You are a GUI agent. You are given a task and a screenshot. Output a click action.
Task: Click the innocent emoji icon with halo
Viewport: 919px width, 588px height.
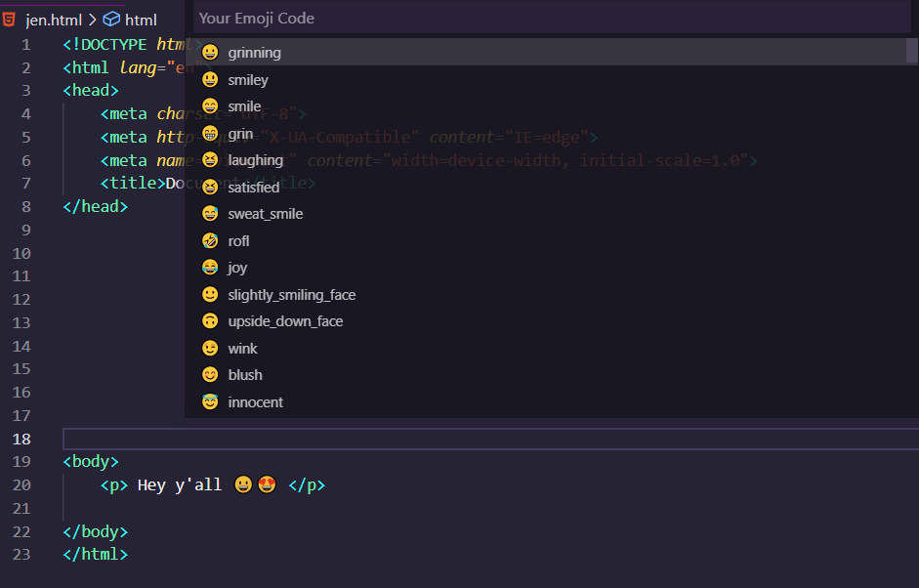point(209,401)
